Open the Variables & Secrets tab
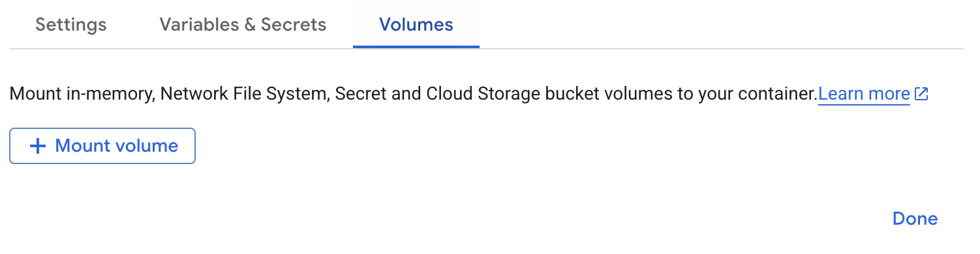The width and height of the screenshot is (980, 254). coord(243,25)
